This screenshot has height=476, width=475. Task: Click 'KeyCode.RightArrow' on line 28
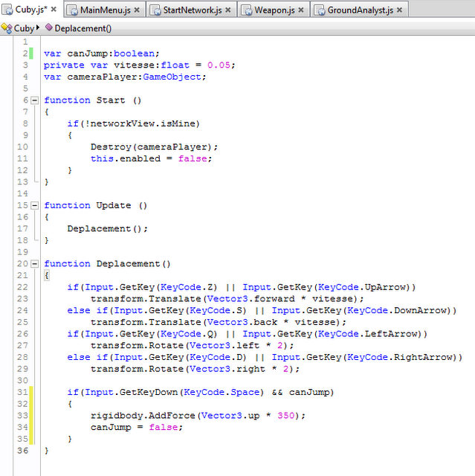click(400, 357)
